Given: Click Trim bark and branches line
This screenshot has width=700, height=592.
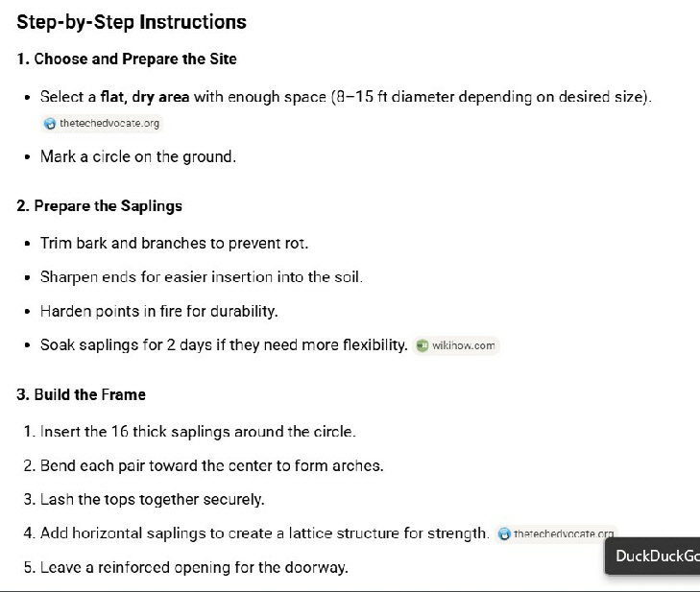Looking at the screenshot, I should 174,243.
